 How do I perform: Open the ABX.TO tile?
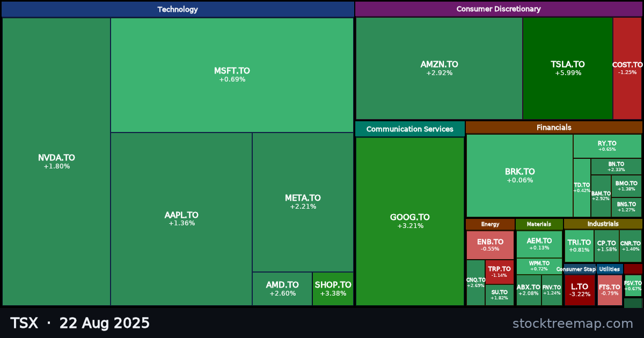[x=529, y=290]
